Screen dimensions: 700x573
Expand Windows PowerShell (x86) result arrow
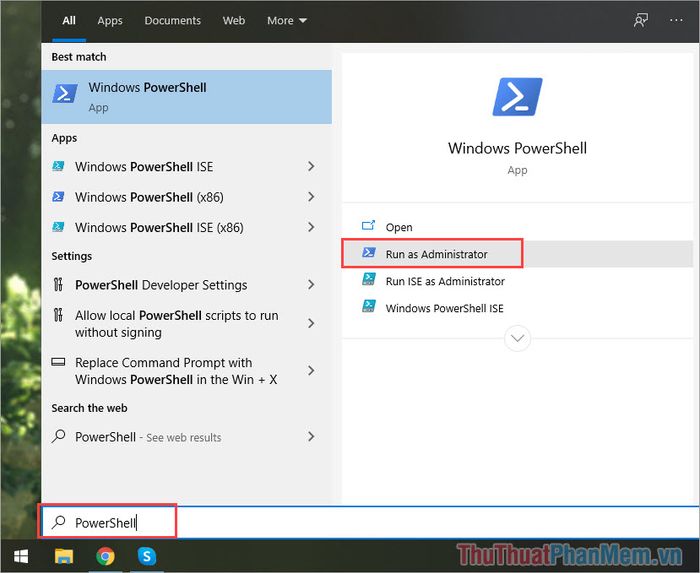[x=311, y=197]
